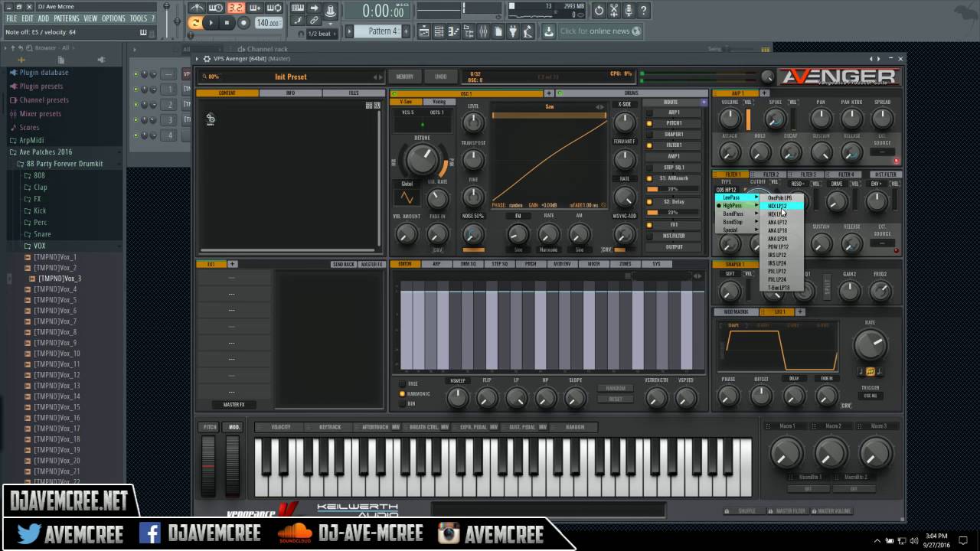
Task: Expand the BandPass filter submenu
Action: click(737, 214)
